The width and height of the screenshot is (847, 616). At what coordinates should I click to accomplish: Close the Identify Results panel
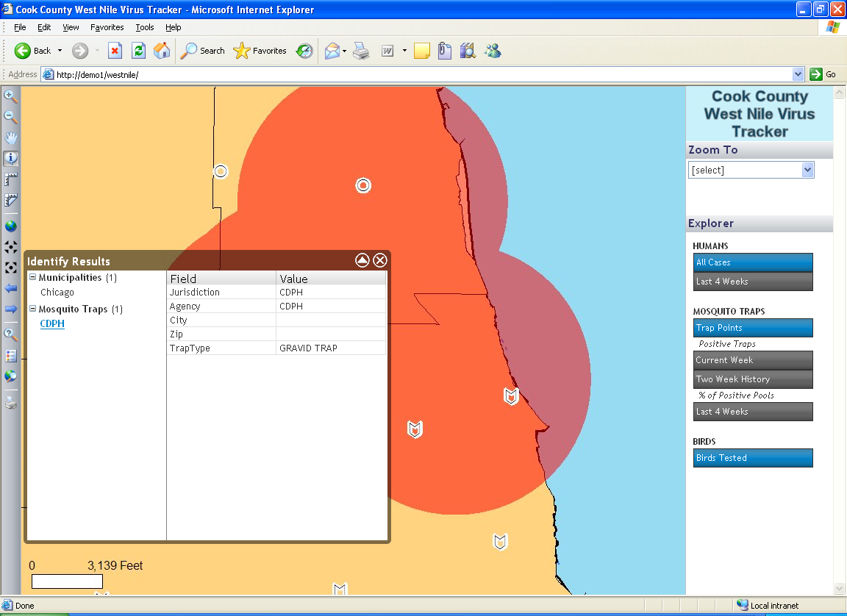380,260
